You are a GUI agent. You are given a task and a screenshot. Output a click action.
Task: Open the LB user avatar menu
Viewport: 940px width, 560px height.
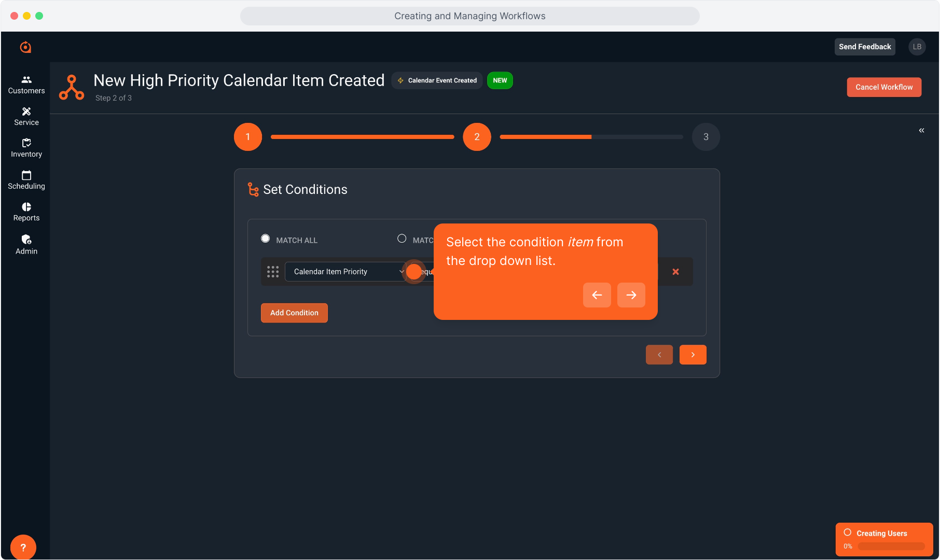tap(917, 47)
